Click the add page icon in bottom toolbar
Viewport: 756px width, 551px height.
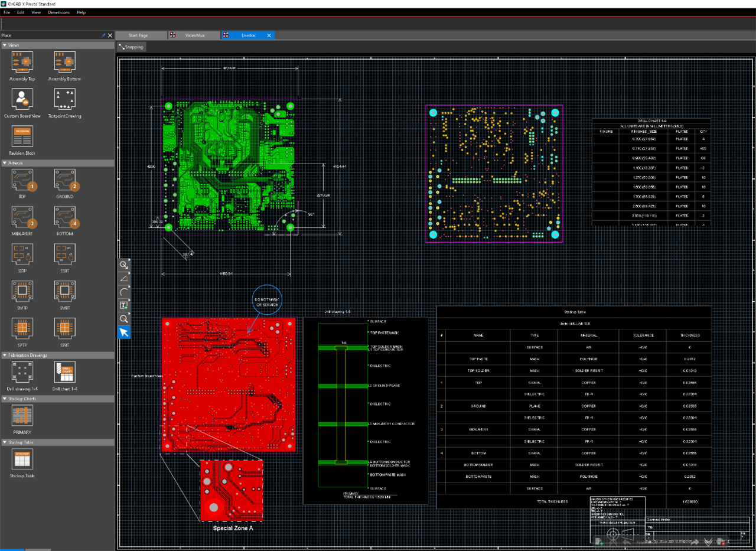600,541
